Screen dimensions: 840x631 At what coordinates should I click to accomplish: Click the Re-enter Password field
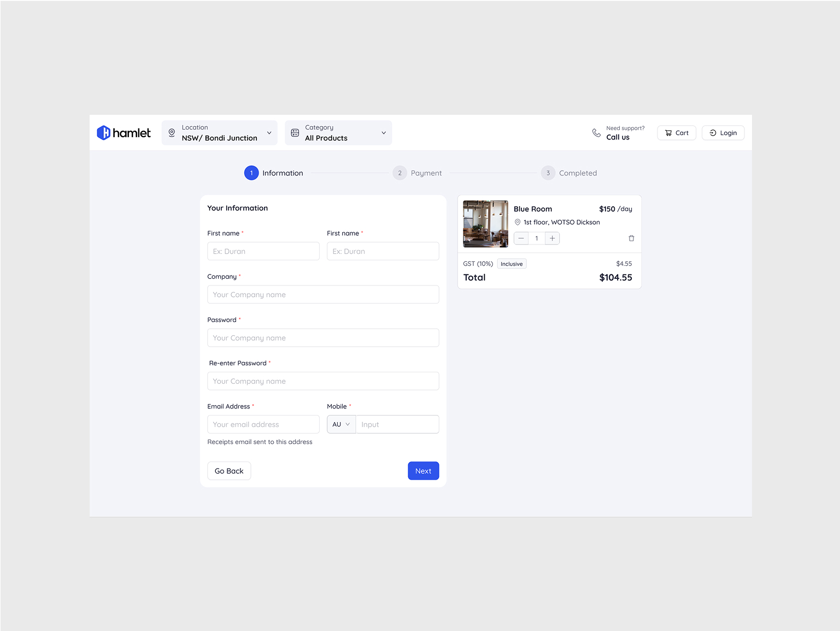pos(323,381)
